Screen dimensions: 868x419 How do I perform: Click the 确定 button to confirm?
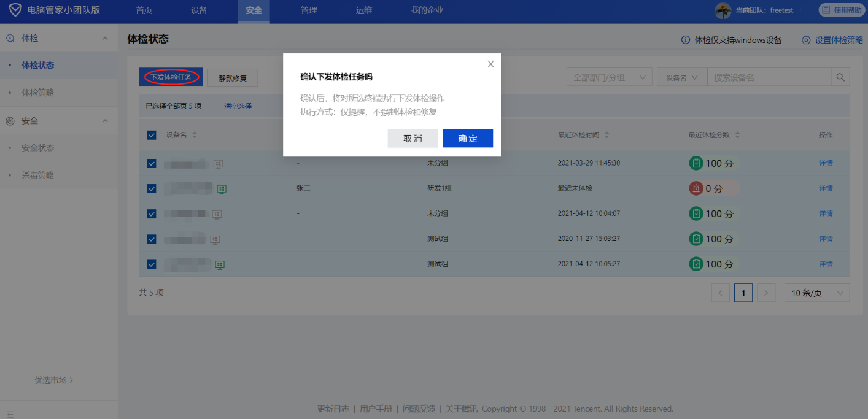(467, 138)
